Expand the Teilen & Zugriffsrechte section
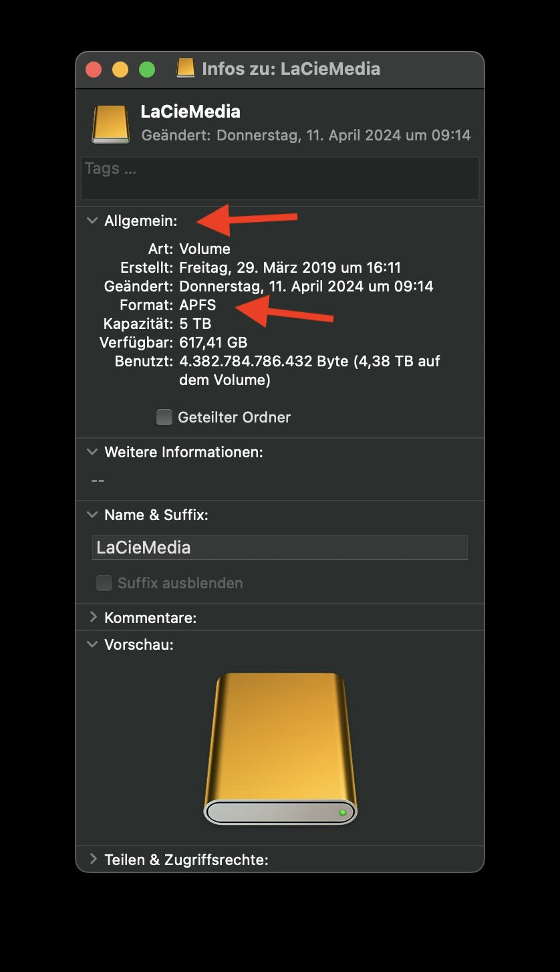Image resolution: width=560 pixels, height=972 pixels. pyautogui.click(x=93, y=859)
